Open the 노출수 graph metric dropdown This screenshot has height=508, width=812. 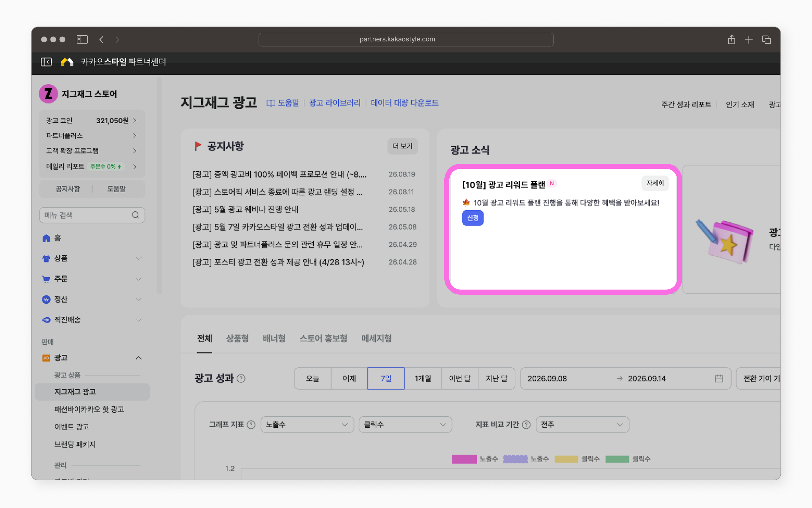click(x=307, y=425)
